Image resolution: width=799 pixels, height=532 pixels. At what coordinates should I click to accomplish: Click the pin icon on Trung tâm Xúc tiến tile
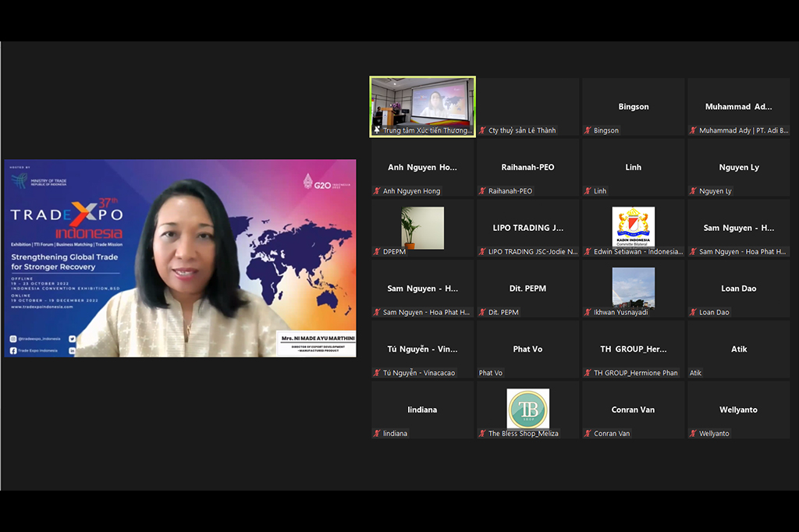point(377,130)
